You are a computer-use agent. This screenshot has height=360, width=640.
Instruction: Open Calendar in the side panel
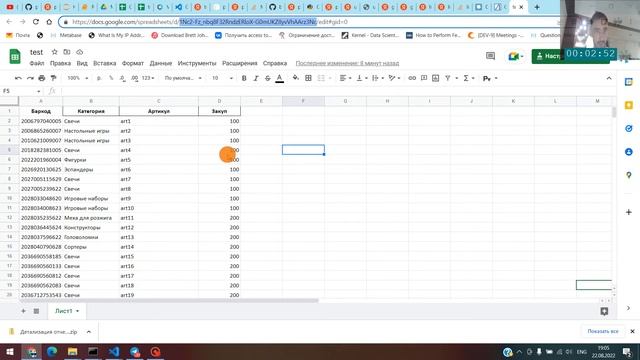tap(629, 82)
